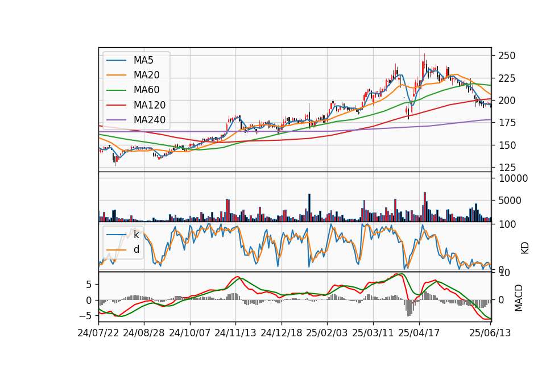Screen dimensions: 546x392
Task: Click the 250 price axis tick
Action: 507,56
